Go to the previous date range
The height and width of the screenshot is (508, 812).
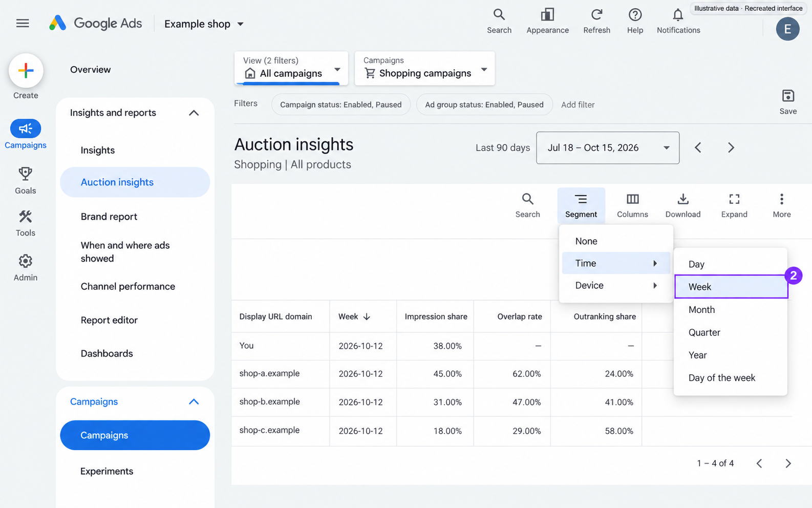[x=698, y=147]
